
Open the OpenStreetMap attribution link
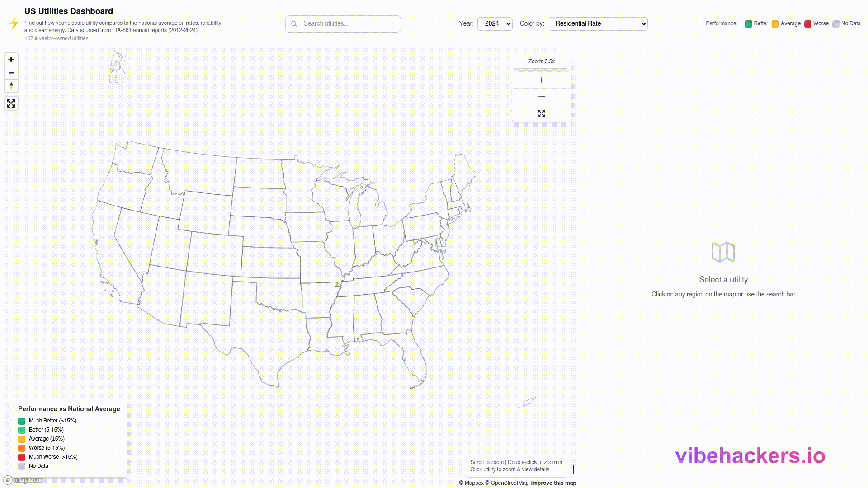pos(509,483)
